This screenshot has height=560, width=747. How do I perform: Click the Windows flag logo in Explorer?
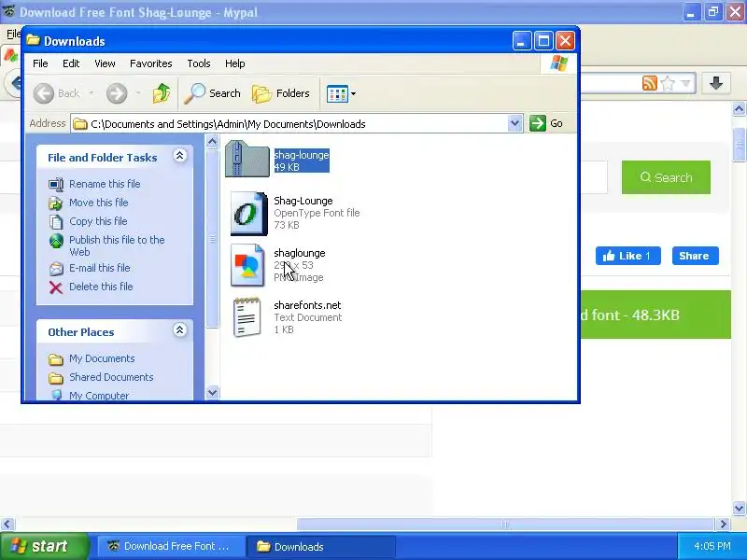pyautogui.click(x=558, y=63)
